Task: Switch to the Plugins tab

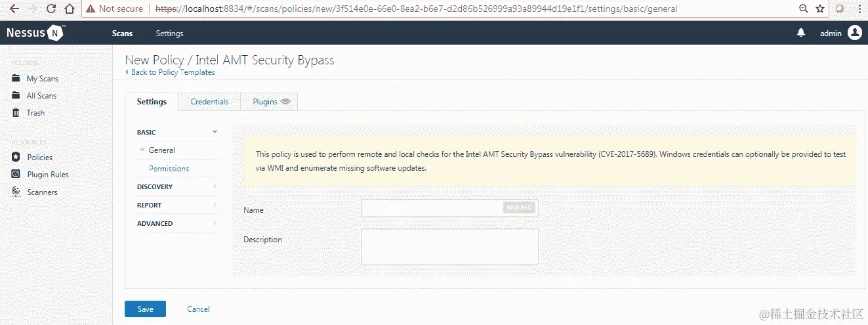Action: tap(270, 102)
